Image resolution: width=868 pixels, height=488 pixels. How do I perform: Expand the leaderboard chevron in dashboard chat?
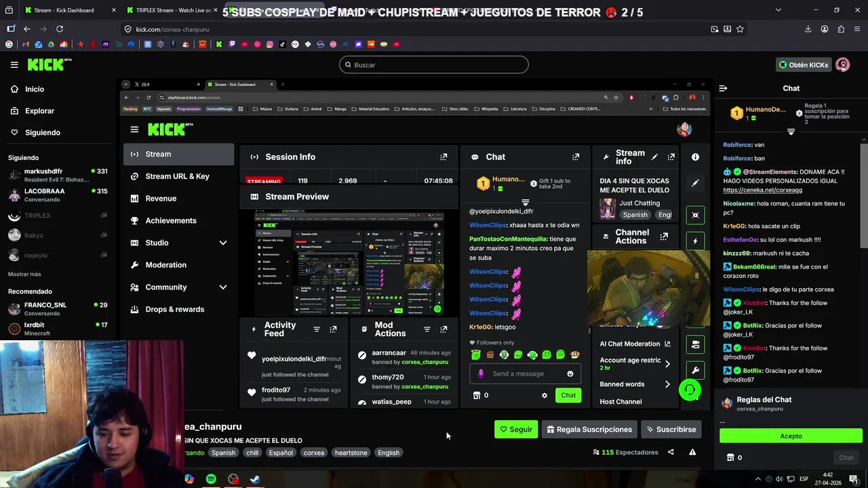[x=525, y=202]
